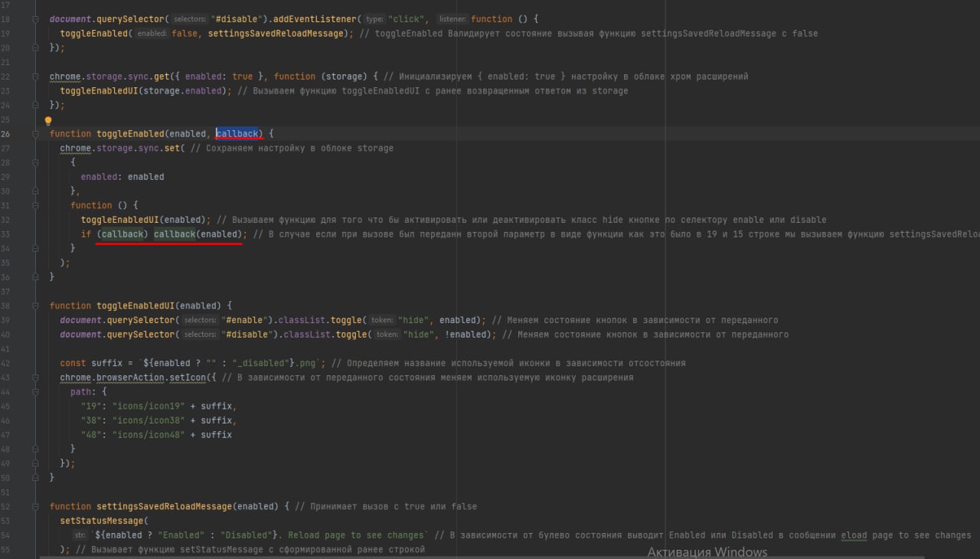
Task: Click the fold end marker on line 24
Action: [36, 105]
